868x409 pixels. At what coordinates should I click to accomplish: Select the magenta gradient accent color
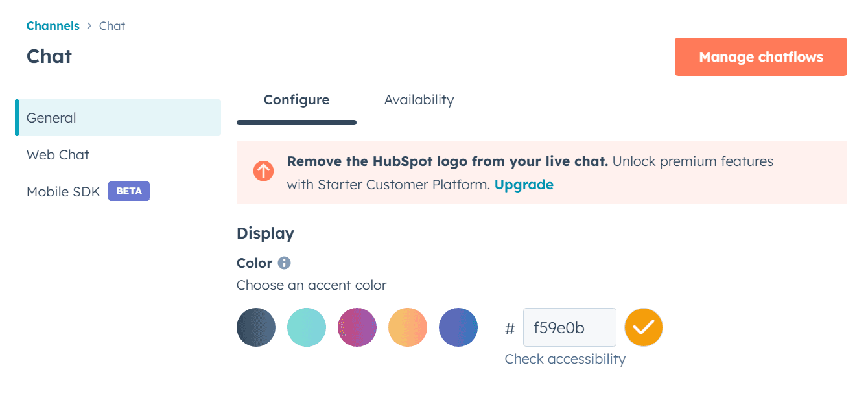click(357, 327)
